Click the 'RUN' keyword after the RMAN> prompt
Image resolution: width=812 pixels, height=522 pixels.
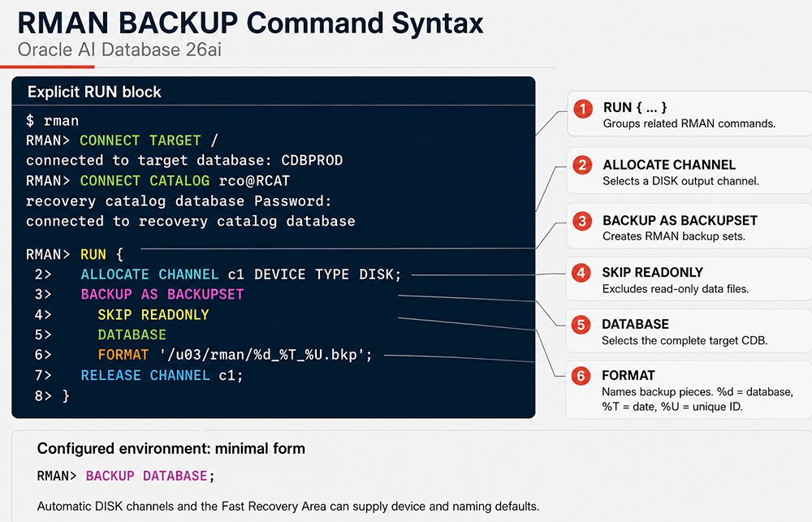tap(93, 255)
